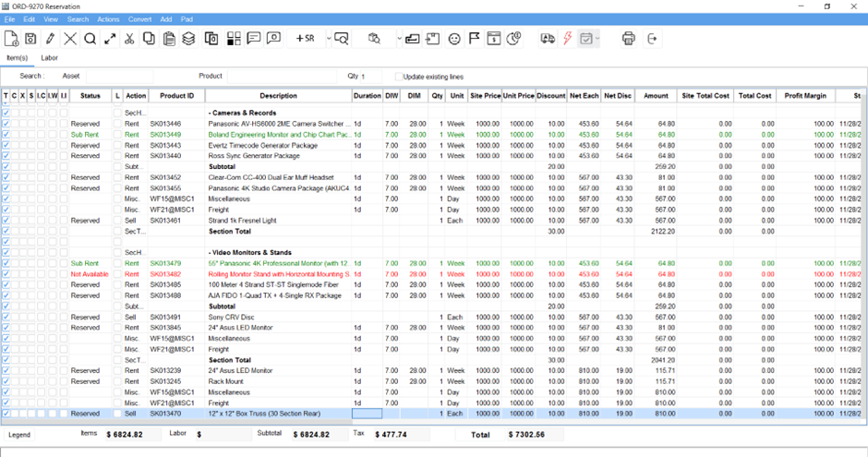Click the red lightning bolt icon
The height and width of the screenshot is (457, 868).
567,39
